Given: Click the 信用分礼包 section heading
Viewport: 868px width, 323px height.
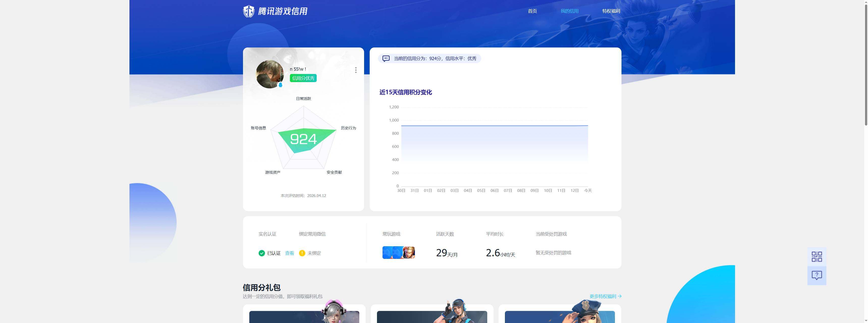Looking at the screenshot, I should point(261,288).
